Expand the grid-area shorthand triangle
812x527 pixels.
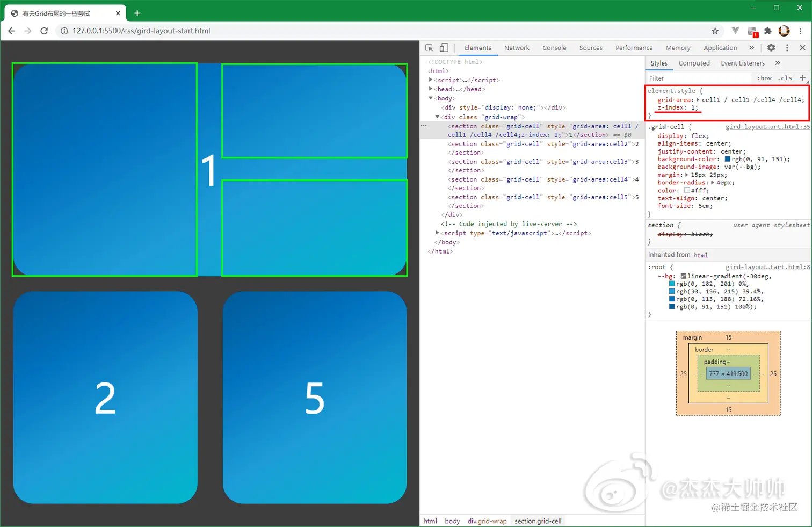click(x=698, y=100)
